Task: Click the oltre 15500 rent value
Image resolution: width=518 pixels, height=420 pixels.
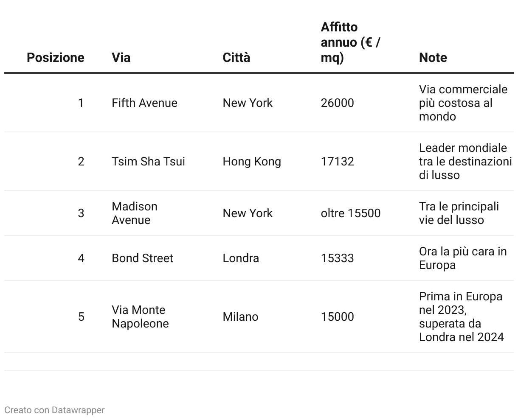Action: coord(351,213)
